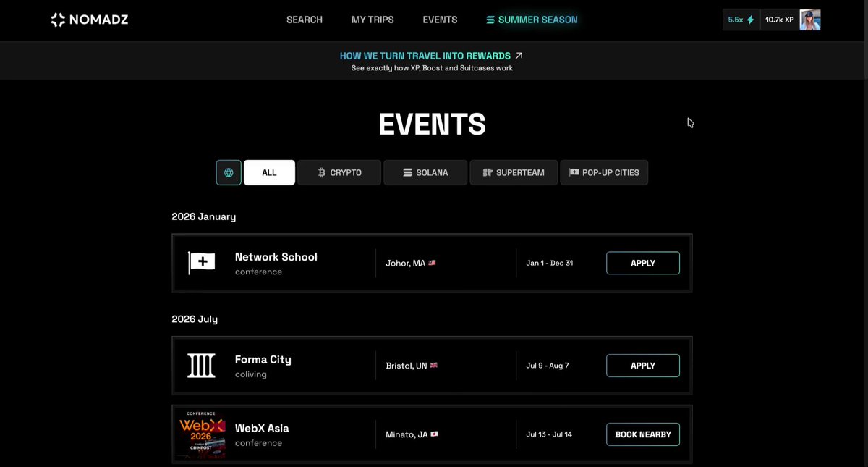The width and height of the screenshot is (868, 467).
Task: Select the All events filter
Action: (x=269, y=172)
